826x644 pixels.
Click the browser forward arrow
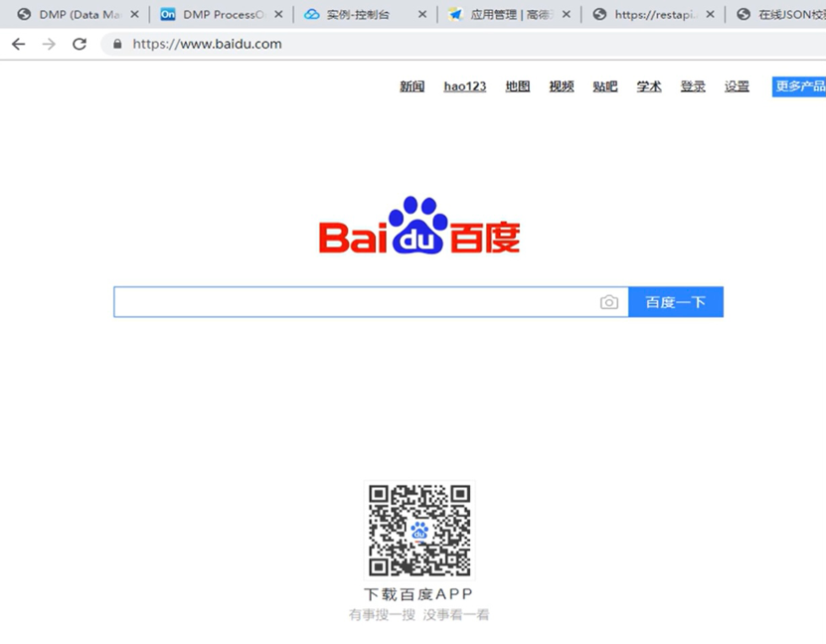tap(49, 45)
